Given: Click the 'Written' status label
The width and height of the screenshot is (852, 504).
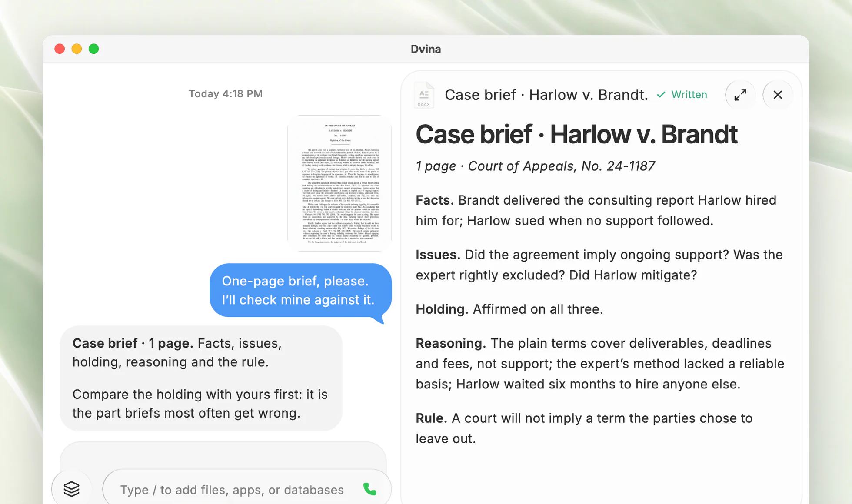Looking at the screenshot, I should click(x=689, y=95).
